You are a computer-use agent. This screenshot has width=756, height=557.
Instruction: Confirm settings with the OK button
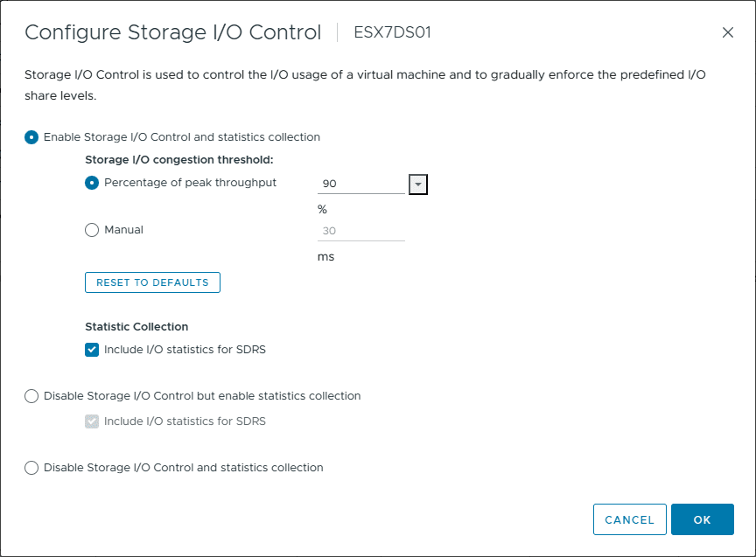pos(702,519)
